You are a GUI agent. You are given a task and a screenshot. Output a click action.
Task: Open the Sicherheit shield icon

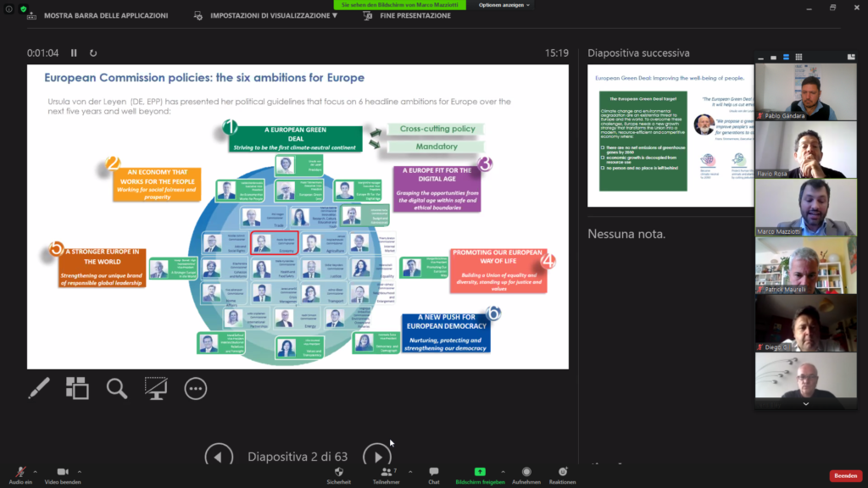[x=338, y=472]
